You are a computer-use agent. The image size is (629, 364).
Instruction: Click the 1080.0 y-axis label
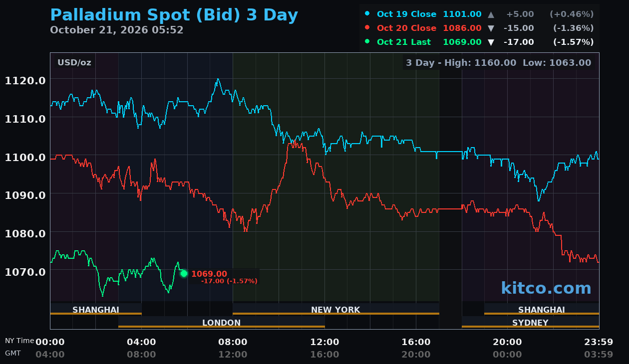25,233
